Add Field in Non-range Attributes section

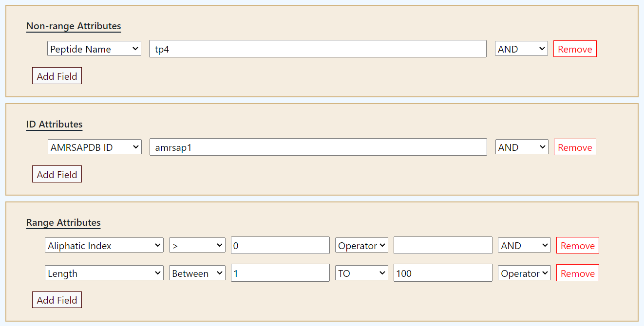tap(57, 76)
